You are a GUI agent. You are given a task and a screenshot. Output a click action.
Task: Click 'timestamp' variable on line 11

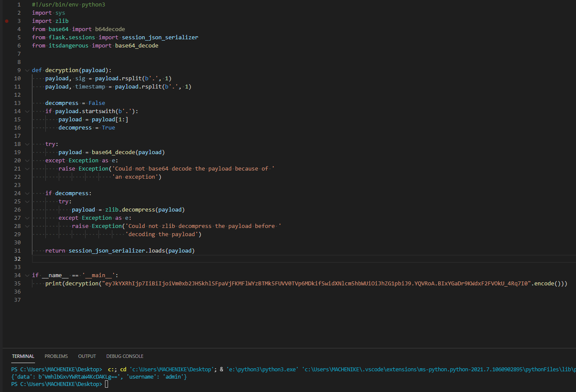coord(90,86)
